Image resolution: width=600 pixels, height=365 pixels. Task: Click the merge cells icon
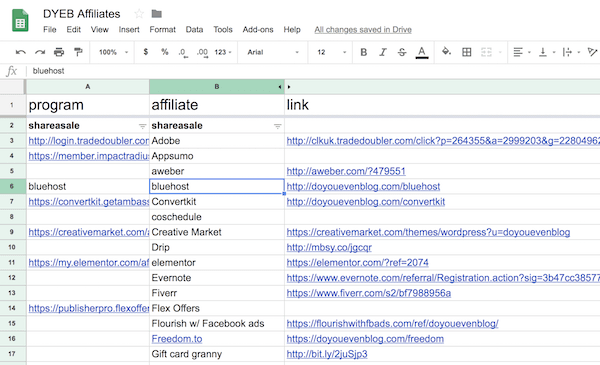[486, 52]
